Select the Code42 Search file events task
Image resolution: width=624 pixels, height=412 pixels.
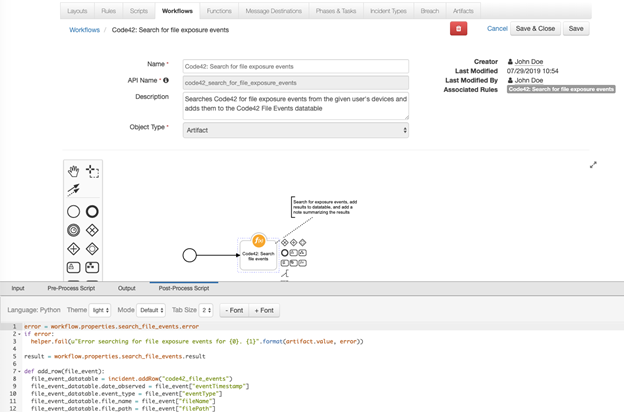pyautogui.click(x=258, y=256)
